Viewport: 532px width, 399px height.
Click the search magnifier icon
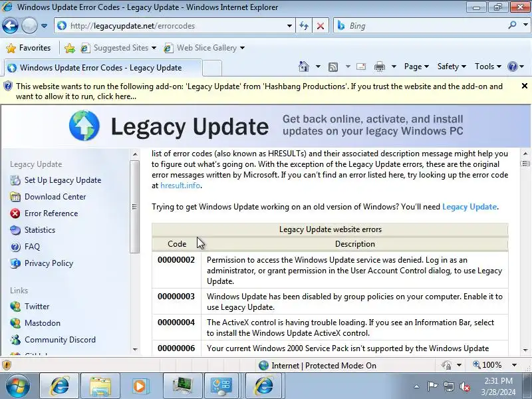click(x=512, y=25)
